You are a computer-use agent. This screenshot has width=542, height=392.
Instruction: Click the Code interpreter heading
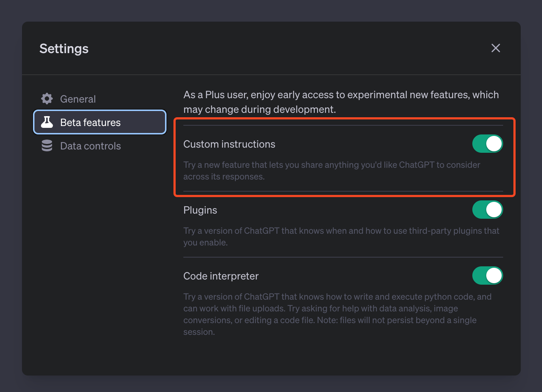pos(221,276)
